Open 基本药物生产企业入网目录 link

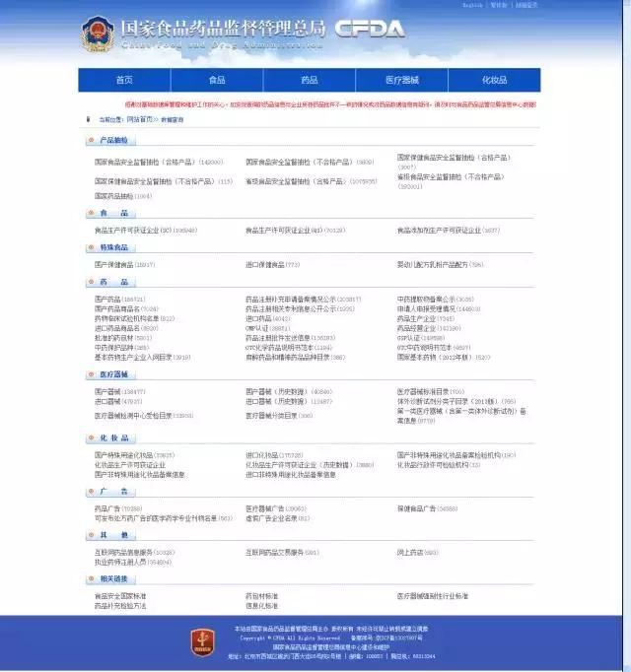coord(142,358)
